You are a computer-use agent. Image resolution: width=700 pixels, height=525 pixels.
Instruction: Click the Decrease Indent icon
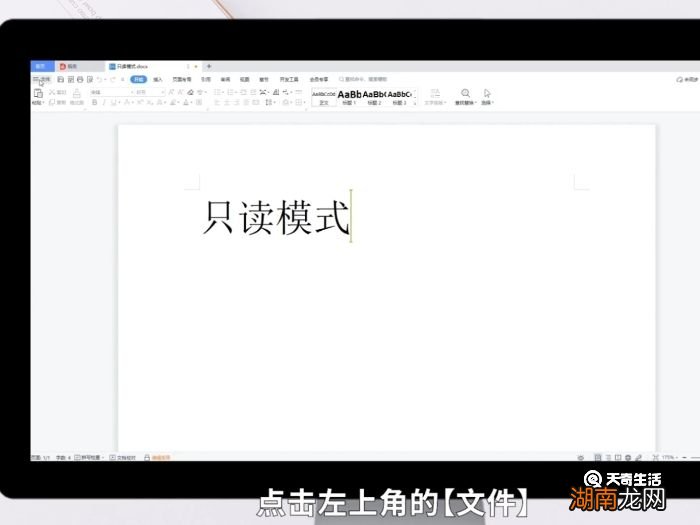pyautogui.click(x=244, y=92)
